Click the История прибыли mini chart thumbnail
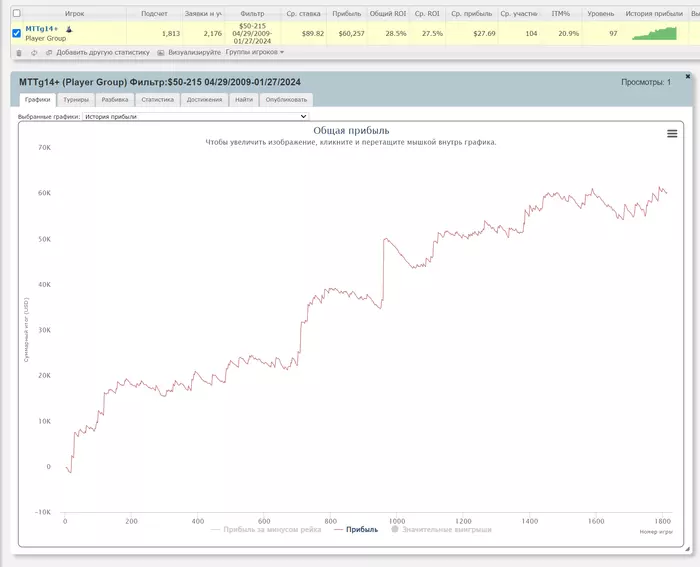The width and height of the screenshot is (700, 567). pos(654,33)
